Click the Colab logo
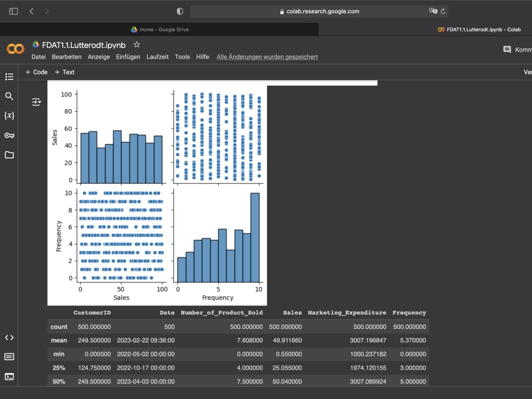The image size is (532, 399). [15, 49]
